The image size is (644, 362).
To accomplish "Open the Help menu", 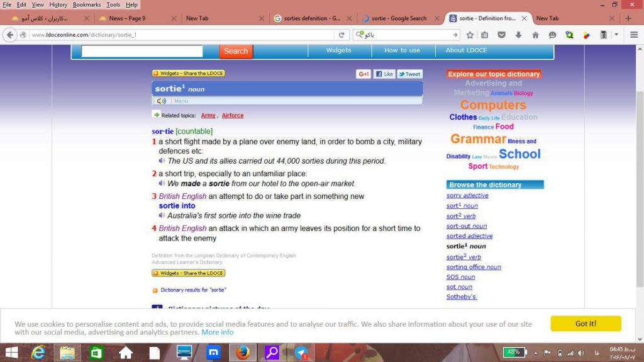I will coord(131,4).
